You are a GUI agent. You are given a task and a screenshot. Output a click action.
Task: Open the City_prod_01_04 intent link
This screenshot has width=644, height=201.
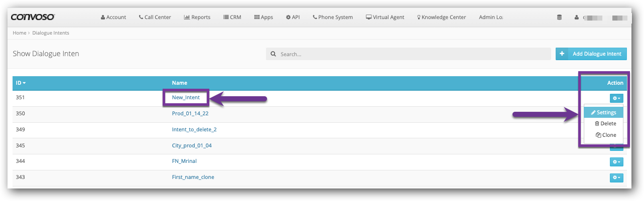[193, 145]
